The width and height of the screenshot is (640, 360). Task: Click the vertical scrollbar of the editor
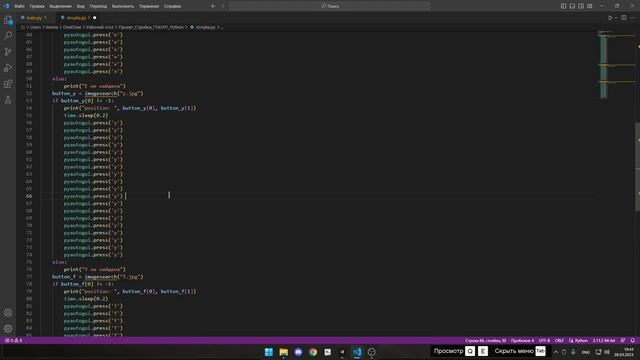638,167
